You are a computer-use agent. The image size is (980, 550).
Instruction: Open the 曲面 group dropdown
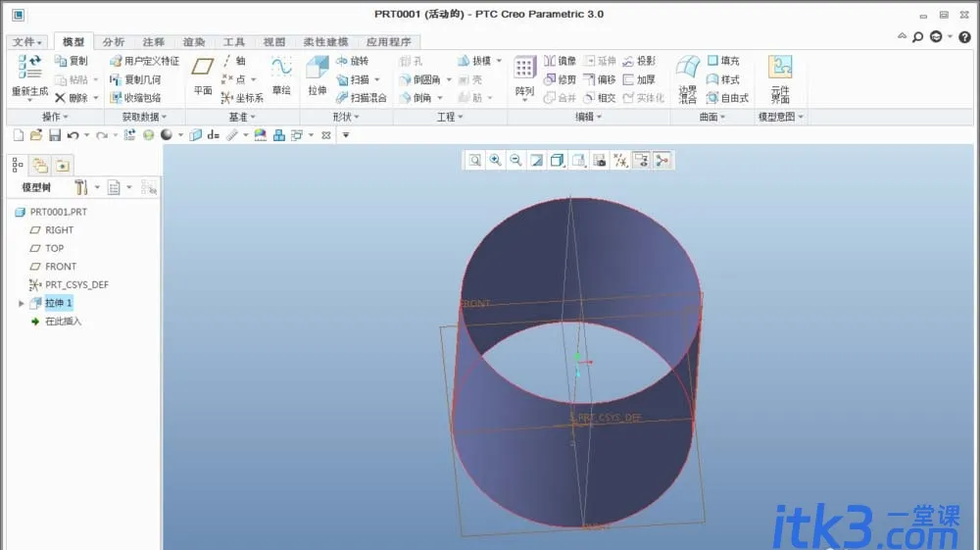pos(712,117)
